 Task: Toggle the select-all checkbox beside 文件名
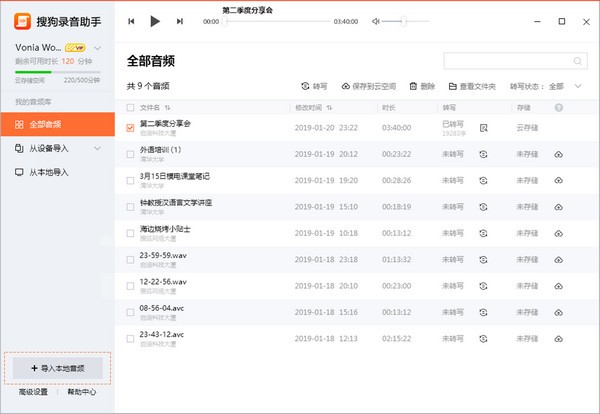(x=131, y=107)
